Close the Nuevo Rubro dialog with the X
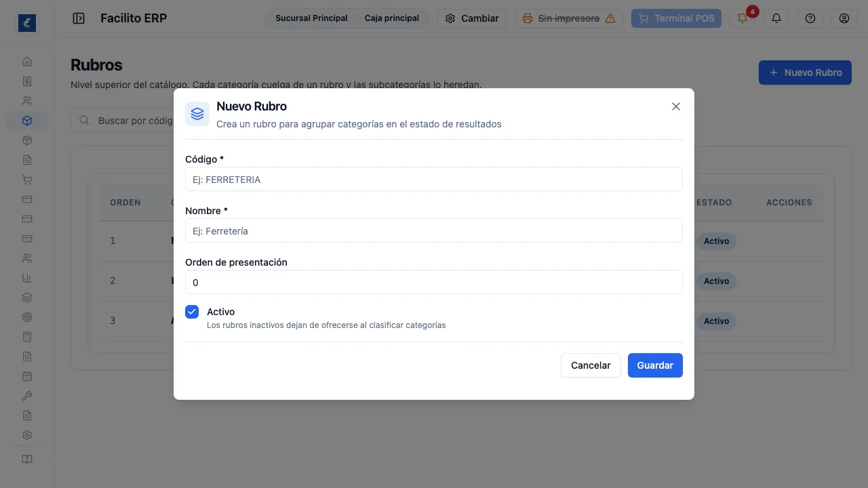Viewport: 868px width, 488px height. [675, 106]
